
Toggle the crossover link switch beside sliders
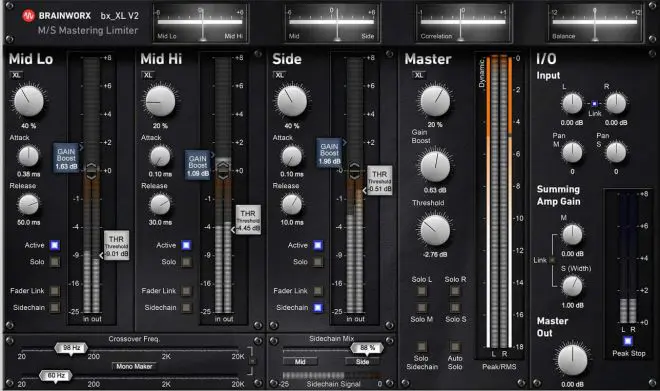[x=252, y=362]
